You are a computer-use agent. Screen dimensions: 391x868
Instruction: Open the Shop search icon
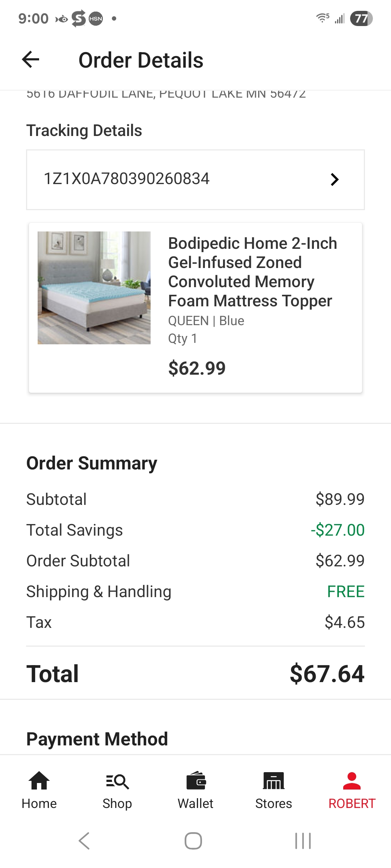coord(117,781)
